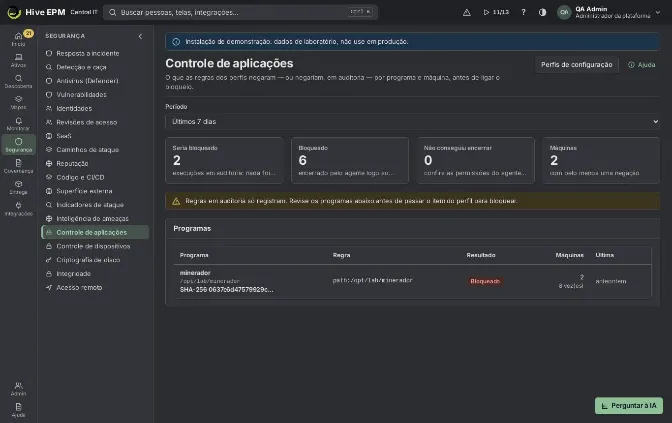Click the QA avatar circle
The width and height of the screenshot is (672, 423).
[x=564, y=12]
